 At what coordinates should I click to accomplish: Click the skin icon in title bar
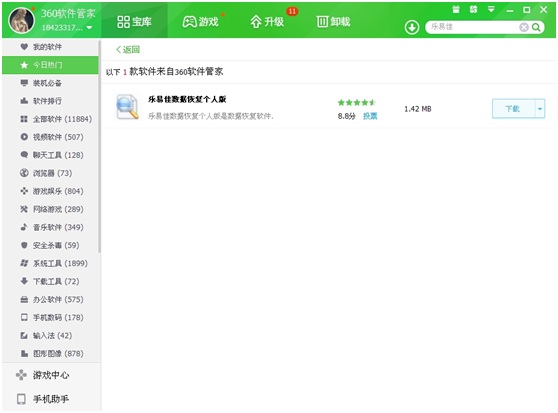473,10
